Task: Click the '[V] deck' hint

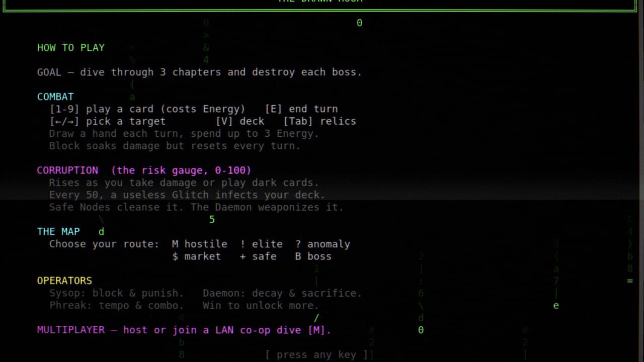Action: point(240,121)
